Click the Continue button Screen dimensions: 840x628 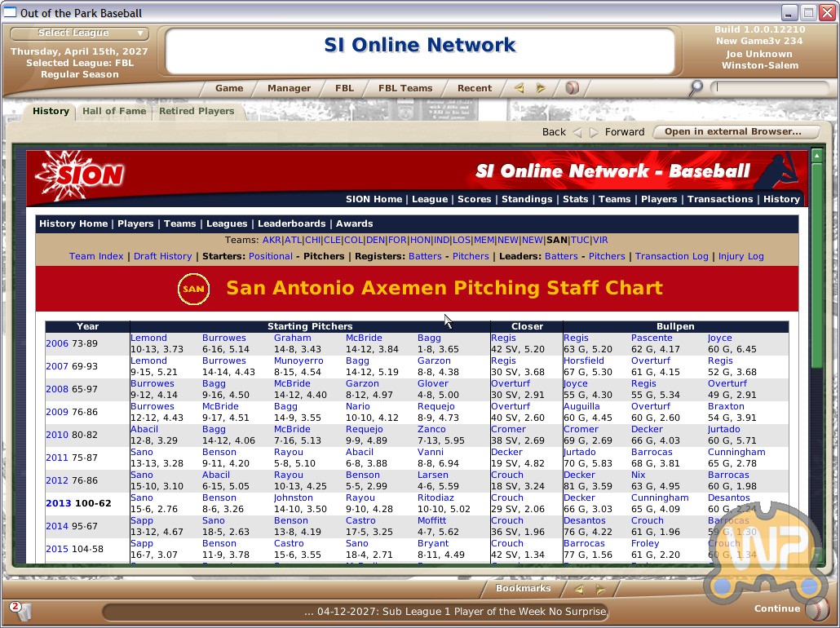click(777, 608)
